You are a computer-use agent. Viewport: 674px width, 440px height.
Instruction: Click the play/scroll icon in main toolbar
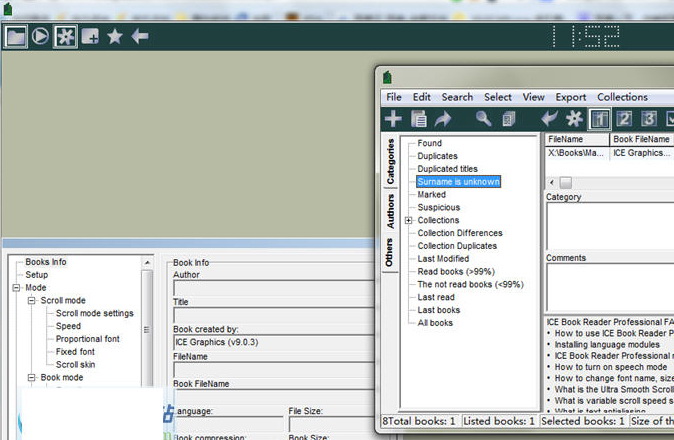[x=40, y=36]
